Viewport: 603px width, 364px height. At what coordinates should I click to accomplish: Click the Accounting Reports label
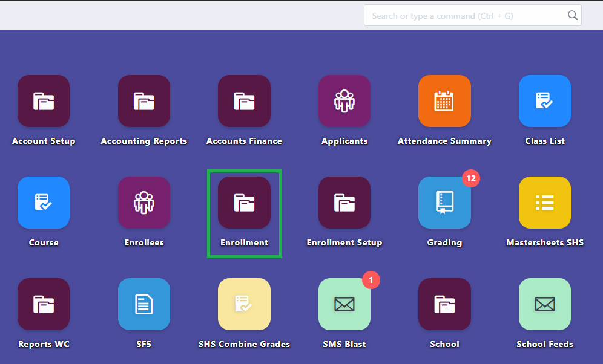(x=144, y=141)
